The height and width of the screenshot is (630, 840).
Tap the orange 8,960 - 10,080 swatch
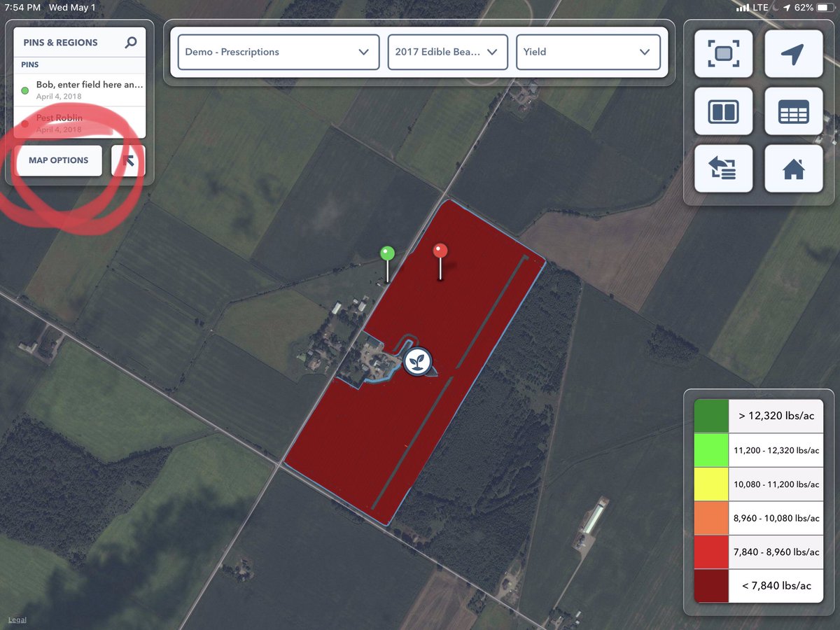coord(711,518)
